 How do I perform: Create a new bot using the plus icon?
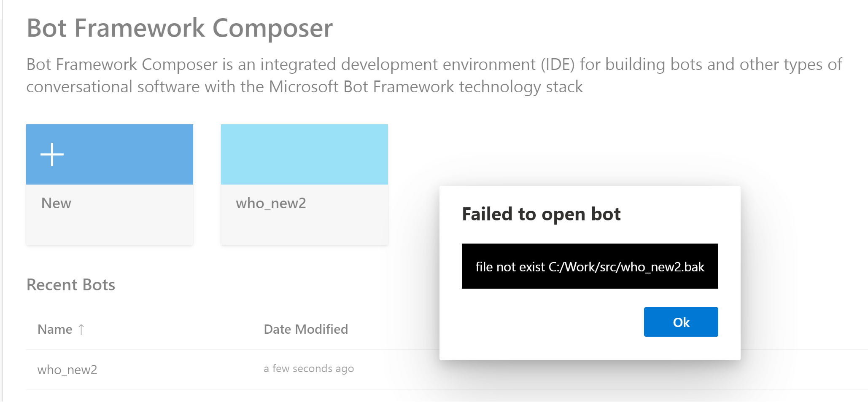pos(51,154)
